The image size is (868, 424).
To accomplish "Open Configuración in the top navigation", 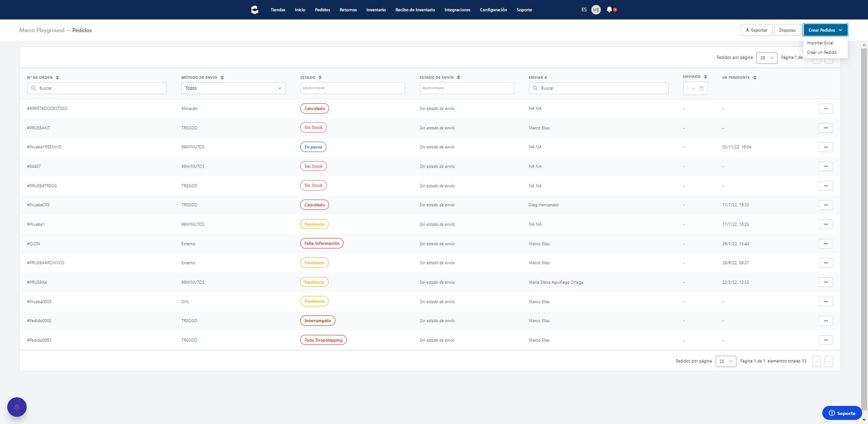I will (x=493, y=10).
